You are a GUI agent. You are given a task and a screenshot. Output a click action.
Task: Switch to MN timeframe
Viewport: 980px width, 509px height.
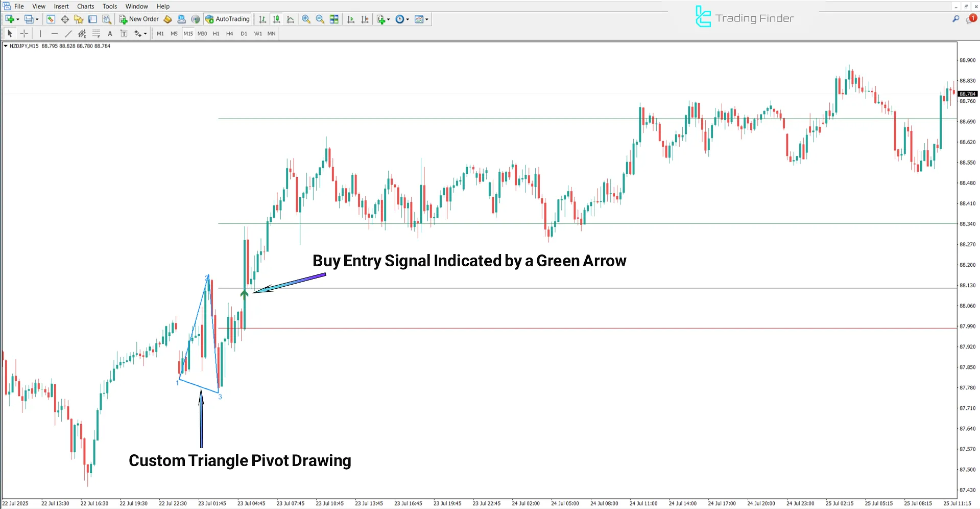(x=272, y=34)
